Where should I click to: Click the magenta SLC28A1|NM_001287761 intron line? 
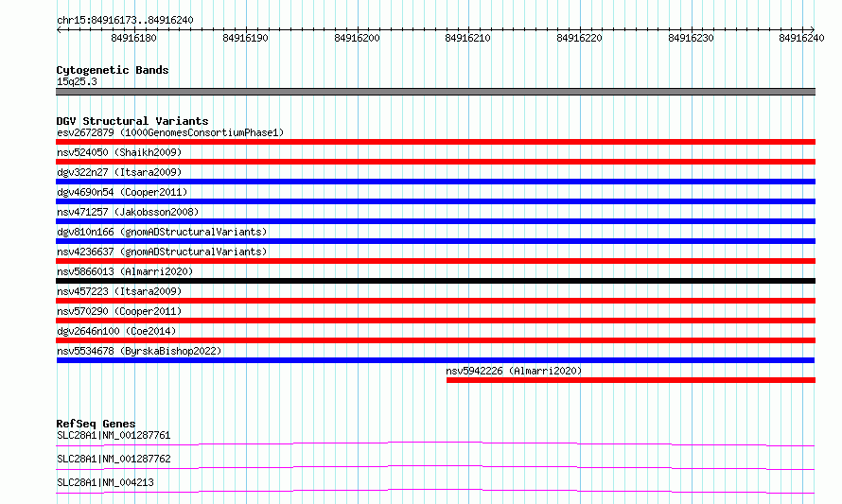435,443
